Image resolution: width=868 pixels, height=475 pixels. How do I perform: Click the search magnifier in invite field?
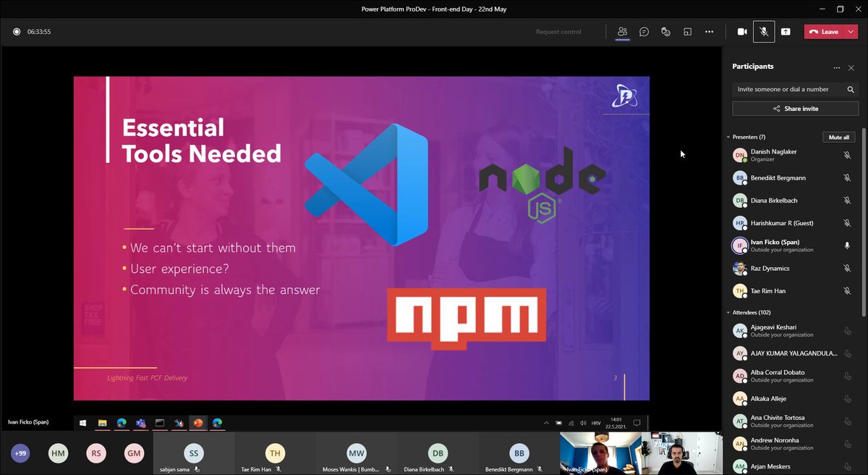(851, 89)
